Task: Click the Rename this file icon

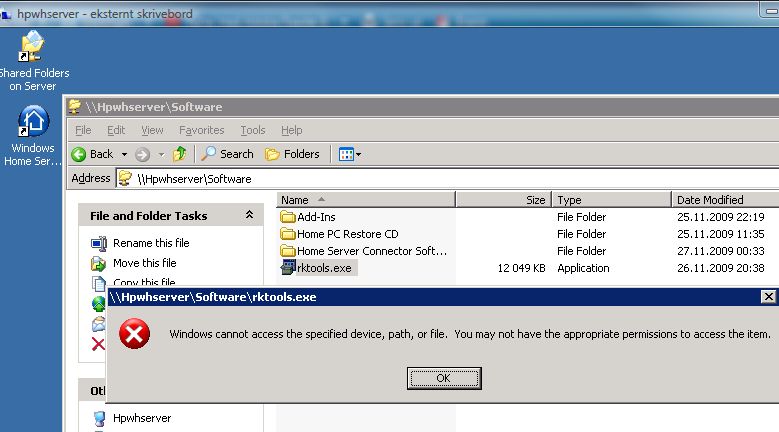Action: point(98,243)
